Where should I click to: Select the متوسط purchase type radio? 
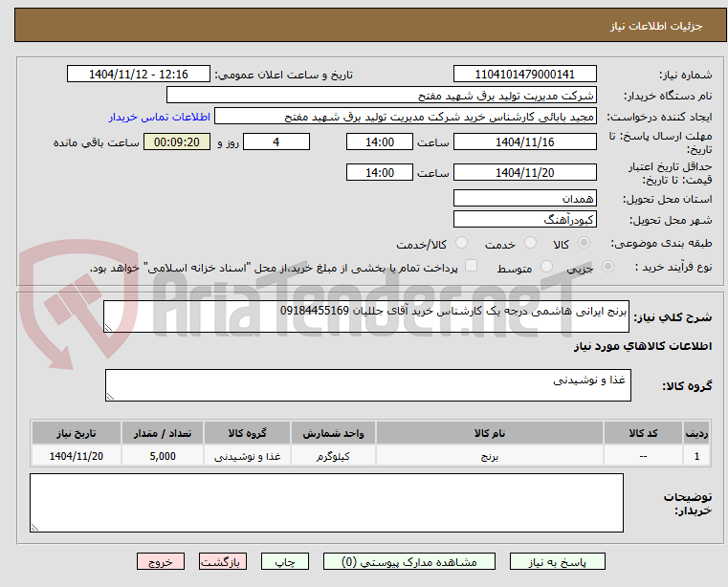[547, 267]
